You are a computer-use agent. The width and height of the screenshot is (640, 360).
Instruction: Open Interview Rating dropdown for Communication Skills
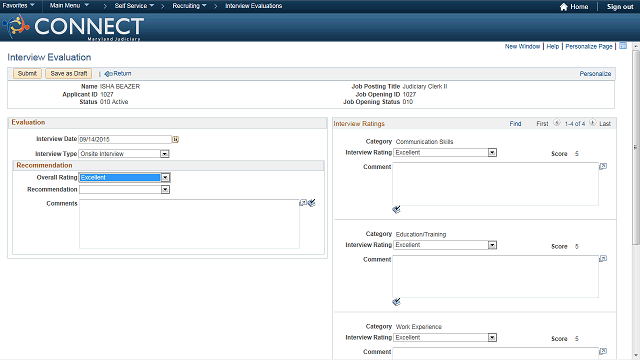point(492,153)
